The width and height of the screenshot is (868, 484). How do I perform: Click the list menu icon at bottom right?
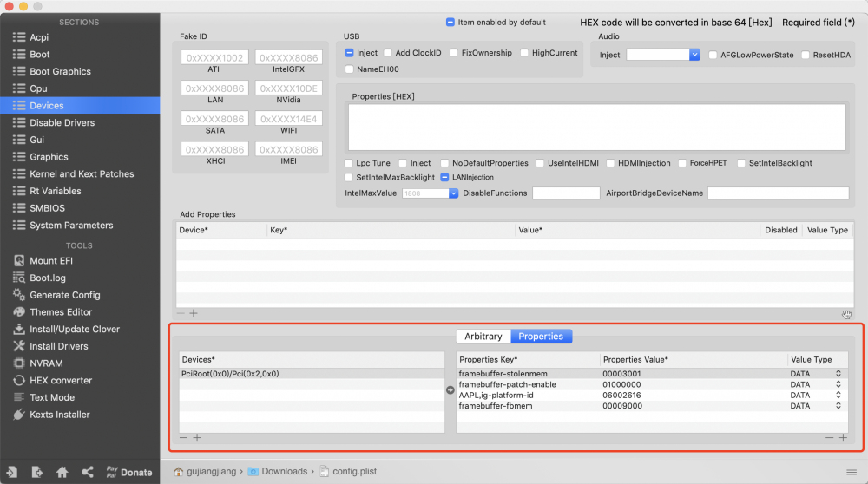coord(852,471)
